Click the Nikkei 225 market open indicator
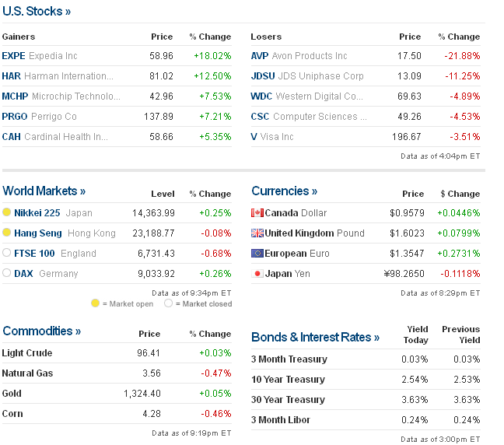 click(6, 212)
